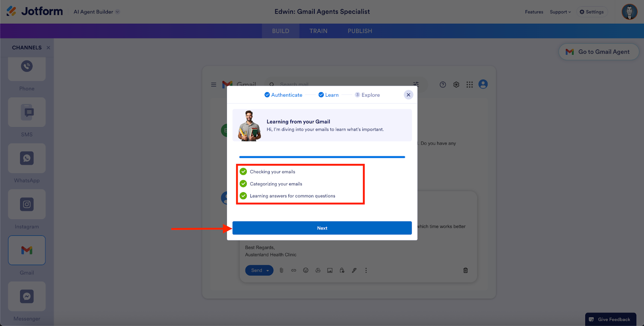The image size is (644, 326).
Task: Click the Next button
Action: click(x=322, y=228)
